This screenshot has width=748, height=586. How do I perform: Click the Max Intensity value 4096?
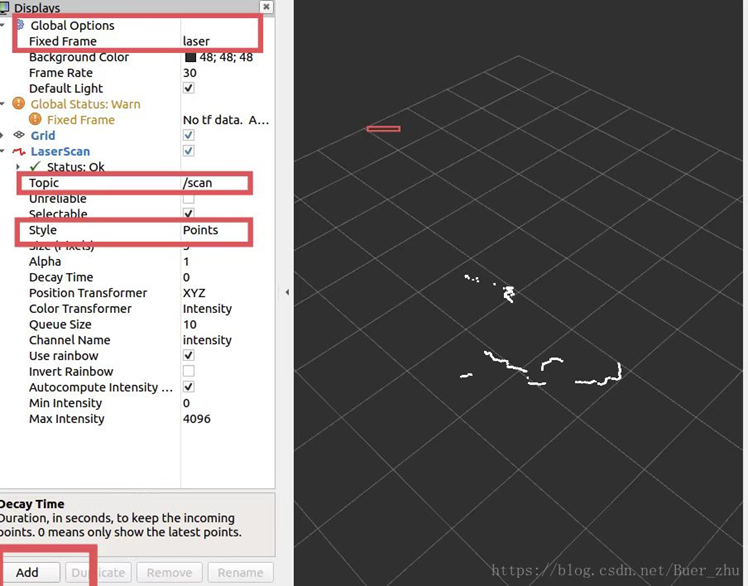pyautogui.click(x=197, y=419)
